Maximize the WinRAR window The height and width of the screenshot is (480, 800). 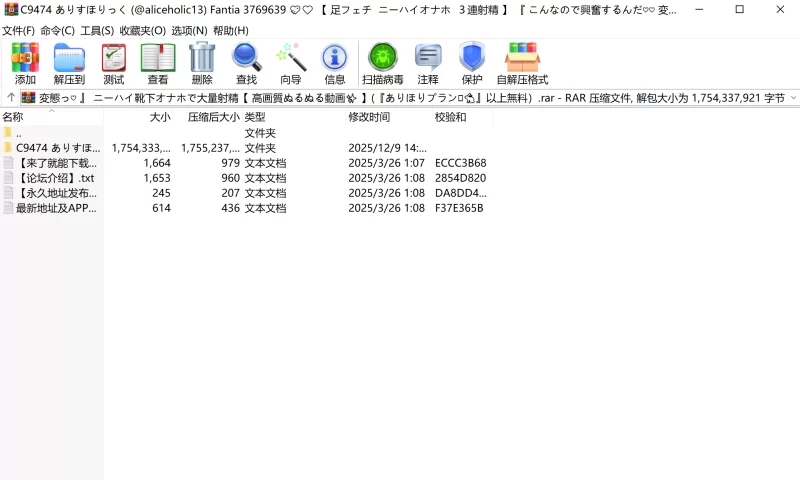pyautogui.click(x=740, y=10)
